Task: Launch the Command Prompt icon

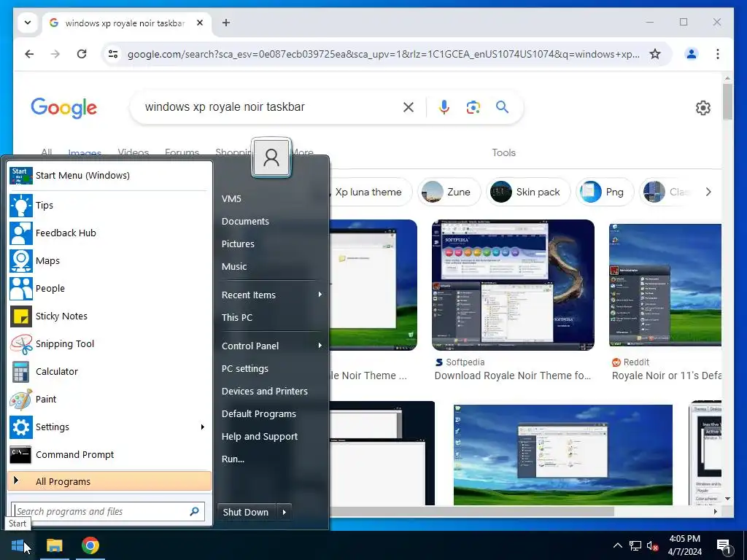Action: point(21,455)
